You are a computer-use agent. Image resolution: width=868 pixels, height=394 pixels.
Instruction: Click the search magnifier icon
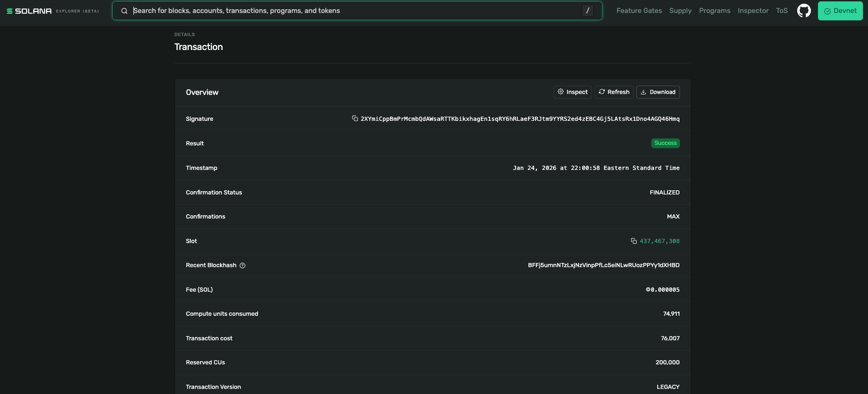click(124, 11)
